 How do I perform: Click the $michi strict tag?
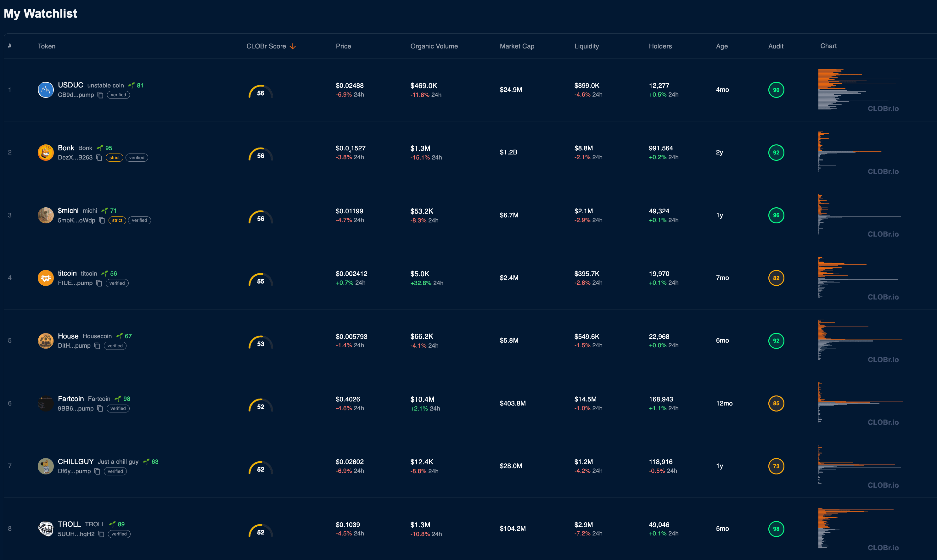click(x=117, y=220)
